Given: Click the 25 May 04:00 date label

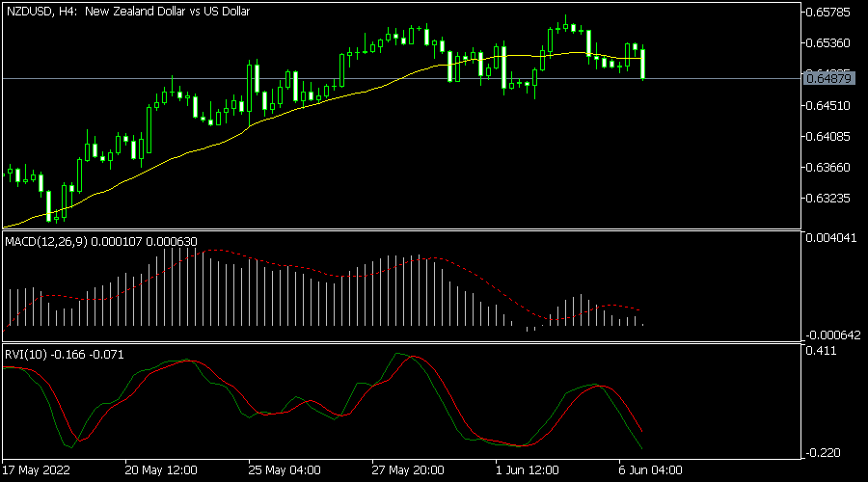Looking at the screenshot, I should pos(285,470).
